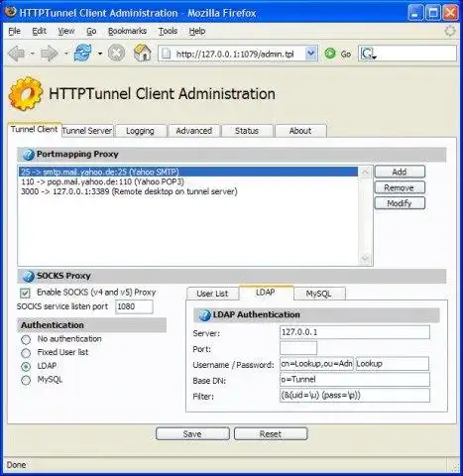This screenshot has width=463, height=476.
Task: Select the LDAP radio button
Action: click(26, 367)
